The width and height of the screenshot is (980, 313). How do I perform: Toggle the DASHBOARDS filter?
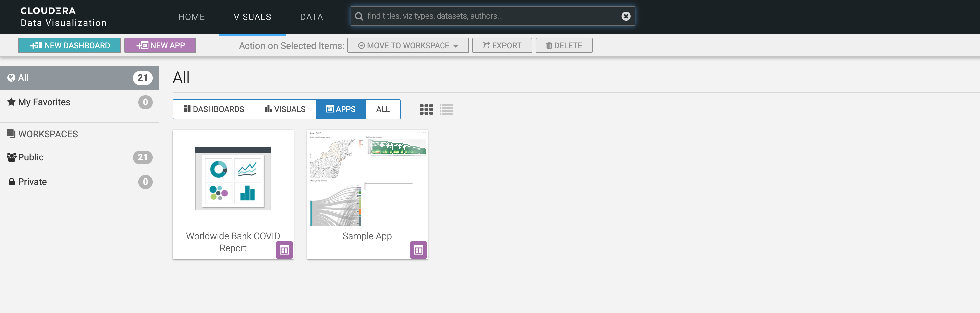coord(213,109)
